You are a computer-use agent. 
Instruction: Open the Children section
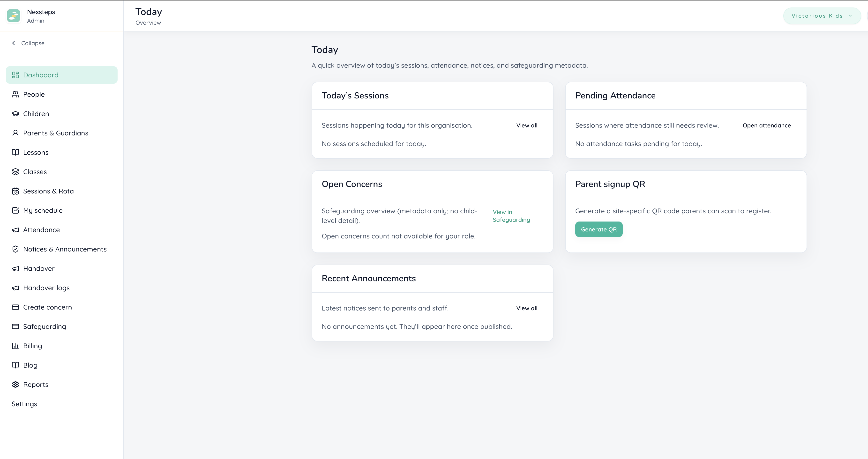point(62,114)
